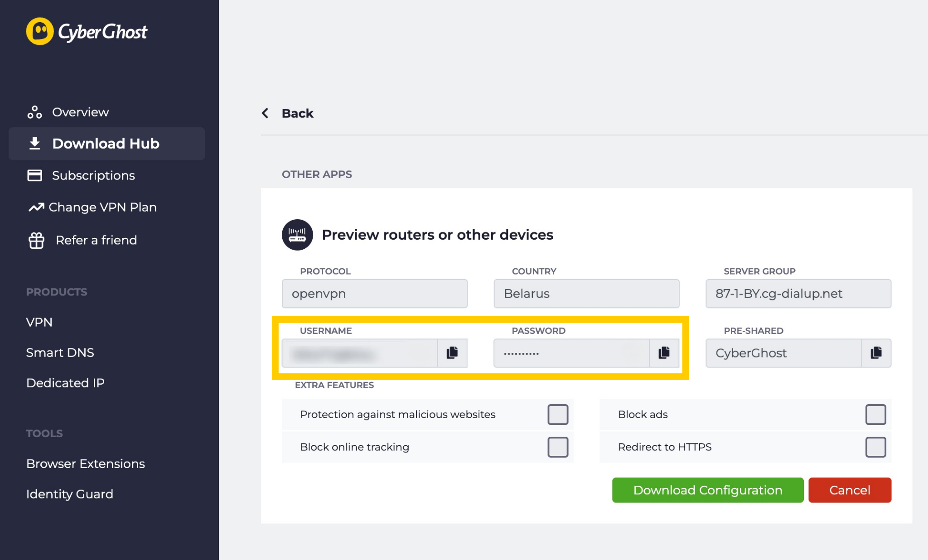Click the PRODUCTS sidebar heading

[57, 292]
